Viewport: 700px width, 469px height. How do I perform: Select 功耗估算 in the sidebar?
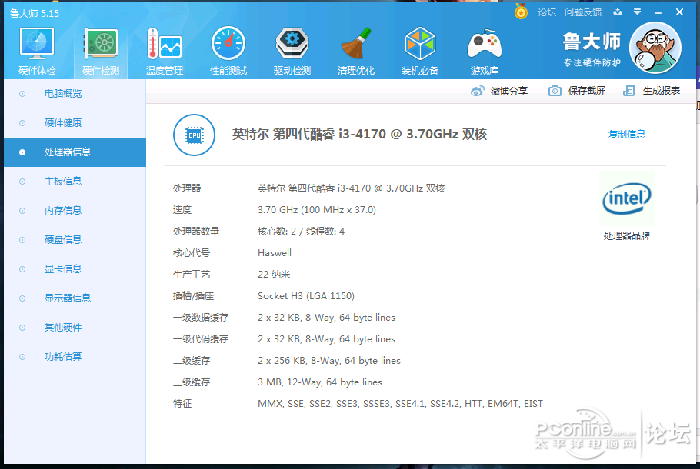pyautogui.click(x=75, y=357)
